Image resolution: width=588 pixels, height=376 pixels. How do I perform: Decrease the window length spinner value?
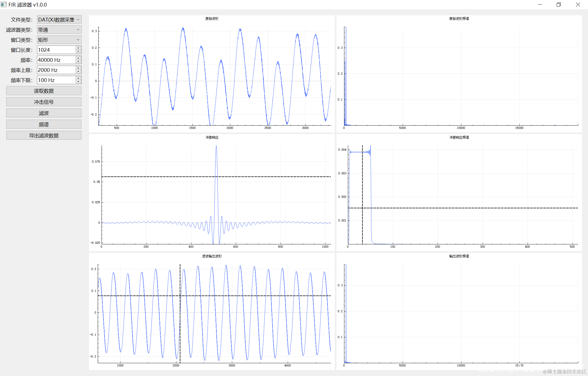(x=78, y=51)
